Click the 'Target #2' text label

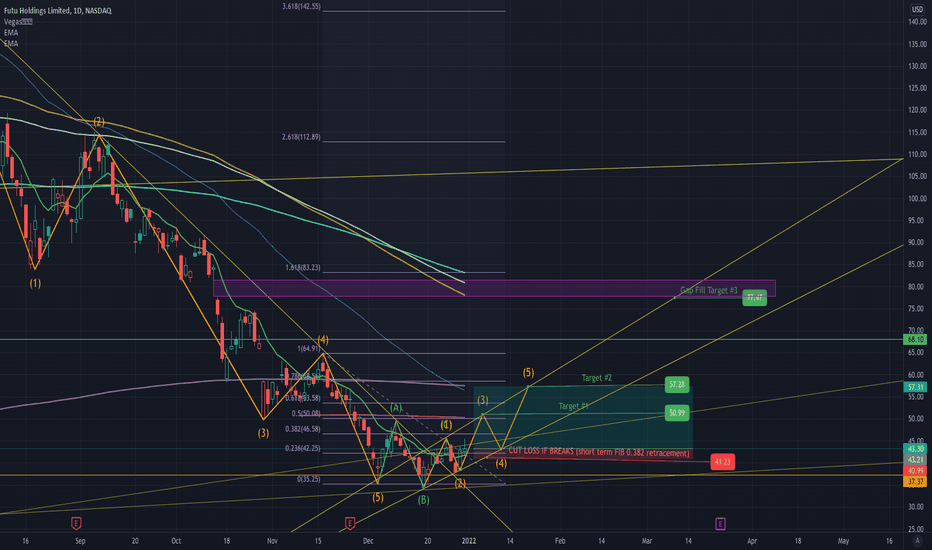[596, 378]
